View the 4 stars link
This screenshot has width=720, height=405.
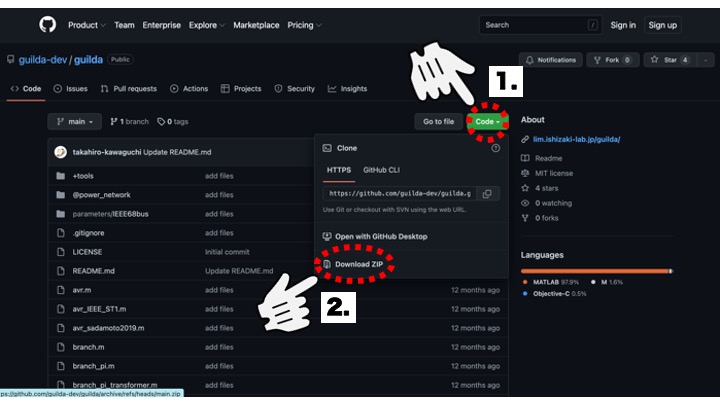[546, 188]
